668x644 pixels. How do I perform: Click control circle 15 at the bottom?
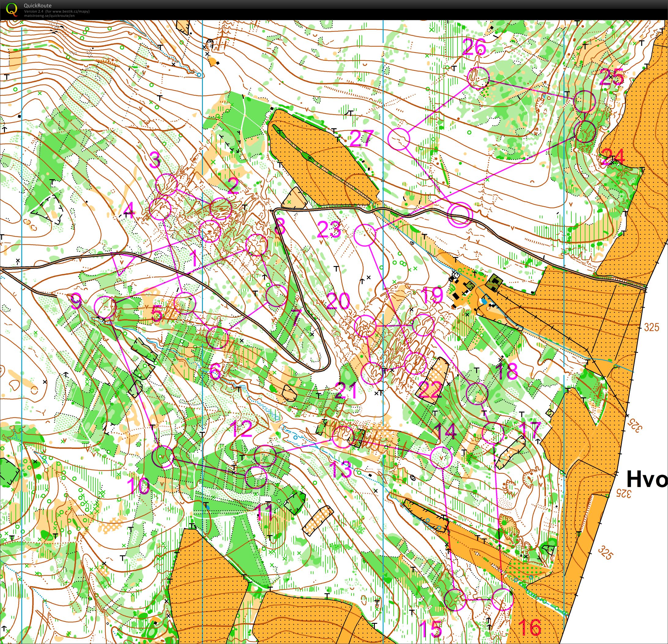click(x=455, y=600)
